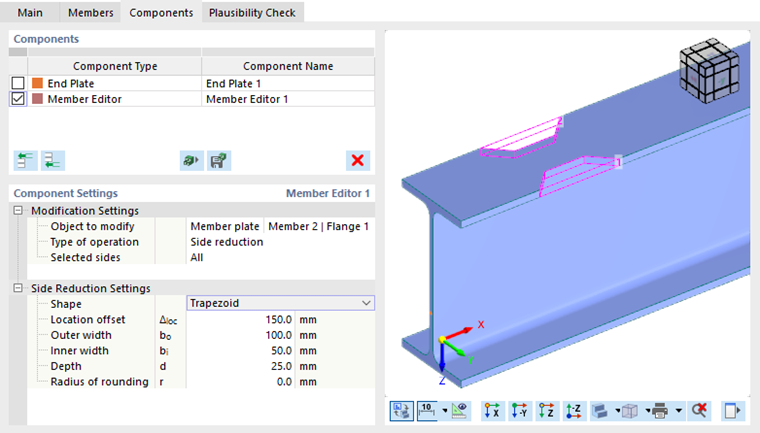Set view in Z direction
This screenshot has width=760, height=433.
point(546,411)
